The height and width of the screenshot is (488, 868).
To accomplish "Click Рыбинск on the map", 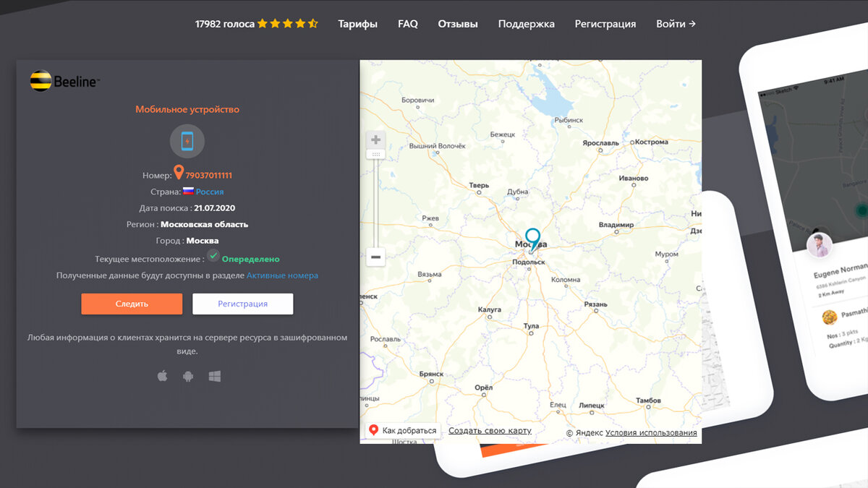I will click(x=569, y=120).
